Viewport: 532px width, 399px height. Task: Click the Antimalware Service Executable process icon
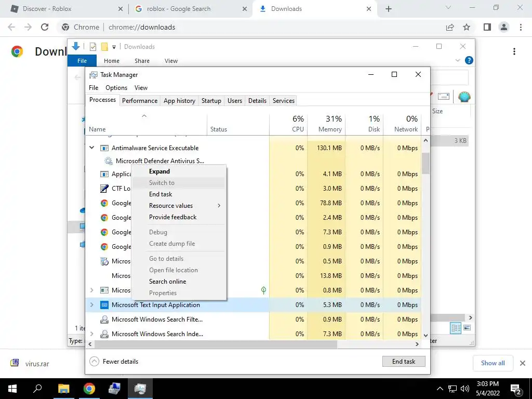click(x=104, y=148)
